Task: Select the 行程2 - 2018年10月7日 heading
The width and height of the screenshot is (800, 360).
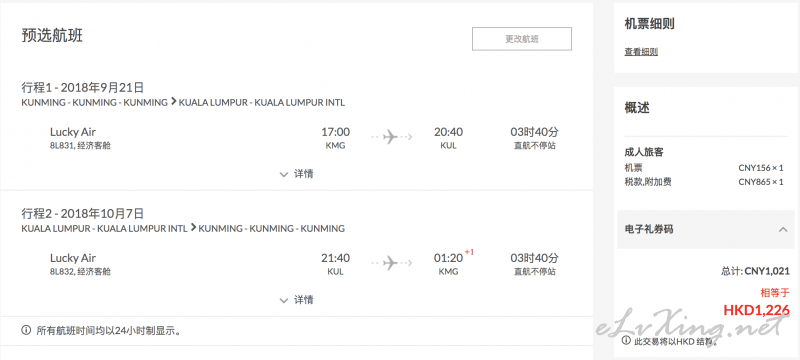Action: [x=83, y=213]
